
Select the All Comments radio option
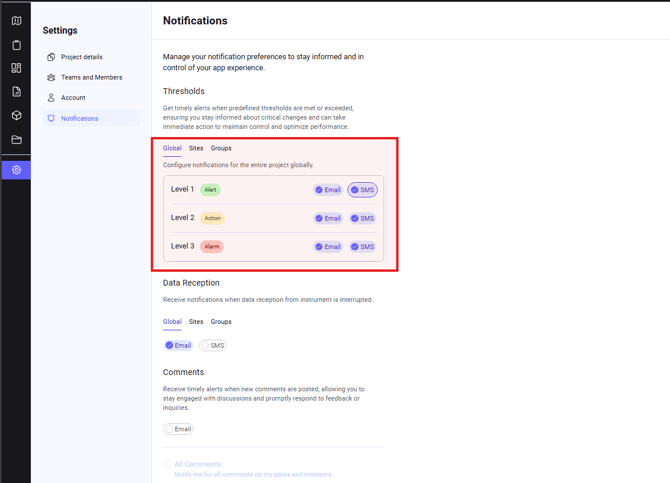tap(168, 464)
